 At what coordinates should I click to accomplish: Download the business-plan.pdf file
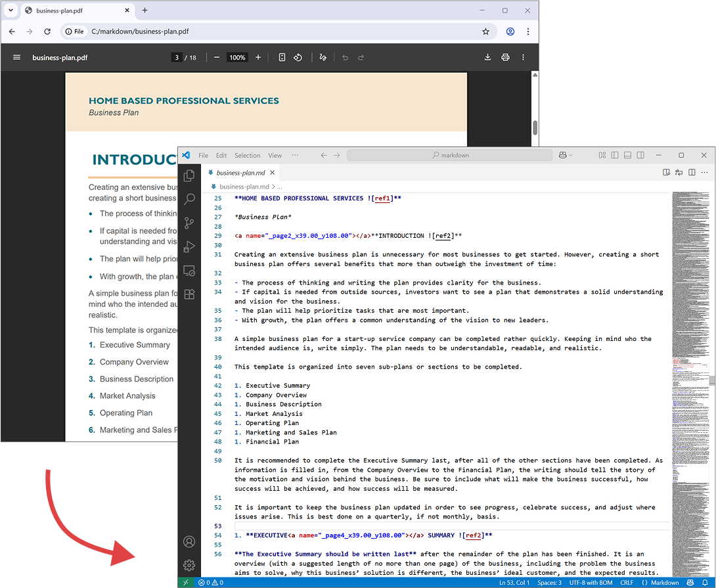(487, 57)
